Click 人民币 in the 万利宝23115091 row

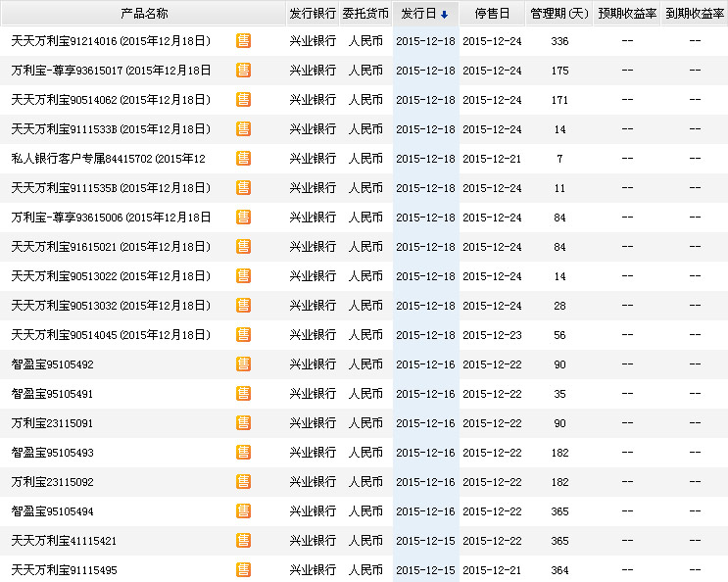365,423
